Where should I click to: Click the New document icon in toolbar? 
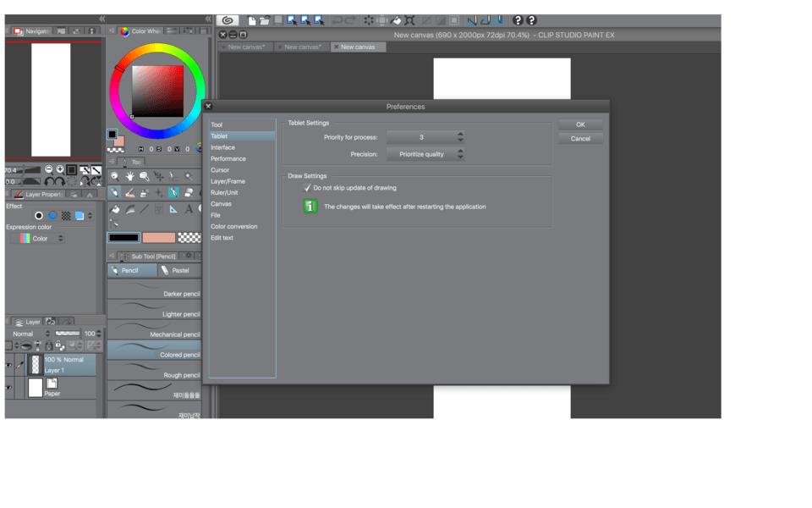(x=252, y=20)
